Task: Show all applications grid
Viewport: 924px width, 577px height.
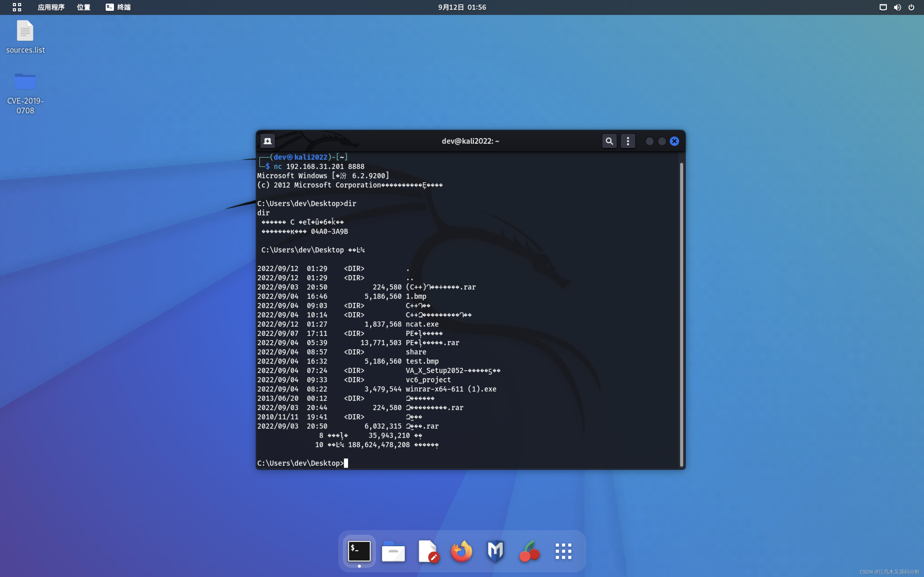Action: [x=564, y=551]
